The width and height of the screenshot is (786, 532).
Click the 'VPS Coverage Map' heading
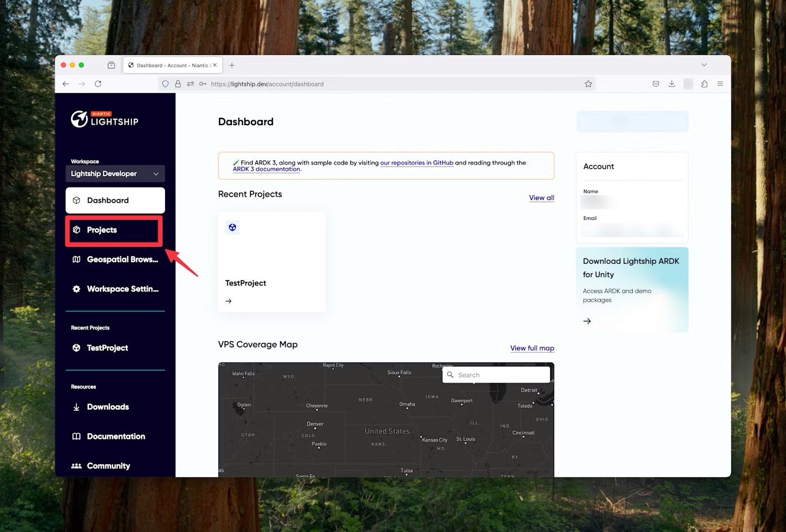258,345
